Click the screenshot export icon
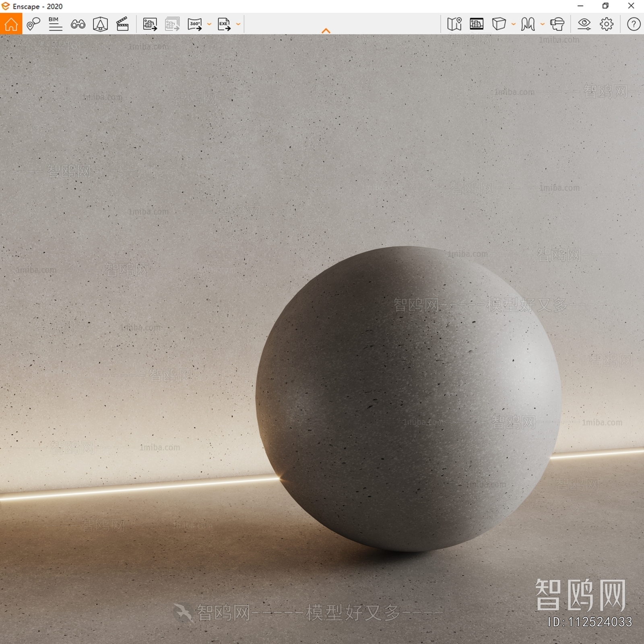Viewport: 644px width, 644px height. pos(150,24)
